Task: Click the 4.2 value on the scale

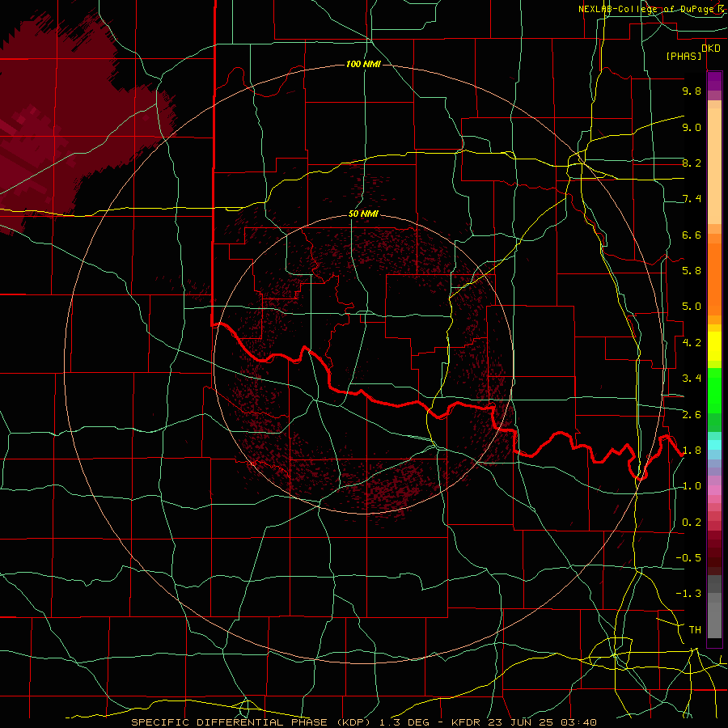Action: (x=692, y=343)
